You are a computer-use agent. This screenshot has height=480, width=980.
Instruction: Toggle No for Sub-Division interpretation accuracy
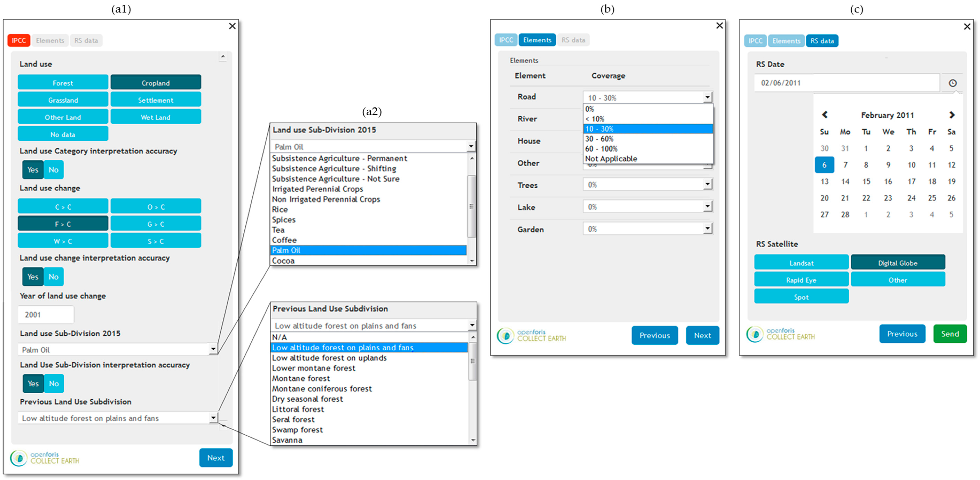(x=54, y=383)
